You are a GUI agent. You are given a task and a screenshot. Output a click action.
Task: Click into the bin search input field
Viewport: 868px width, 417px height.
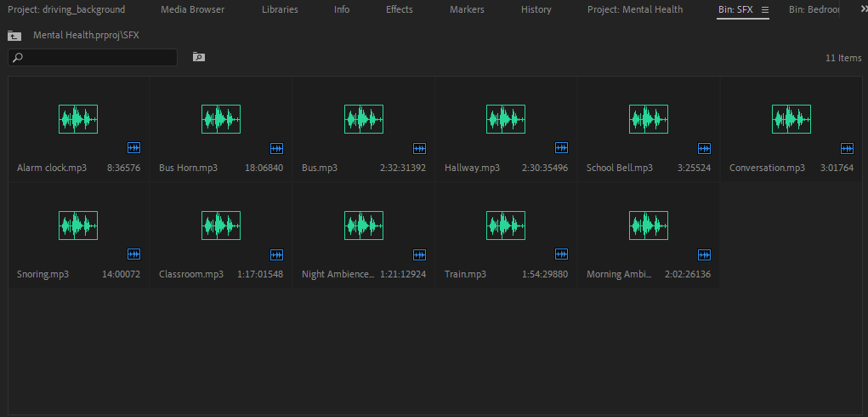coord(93,57)
